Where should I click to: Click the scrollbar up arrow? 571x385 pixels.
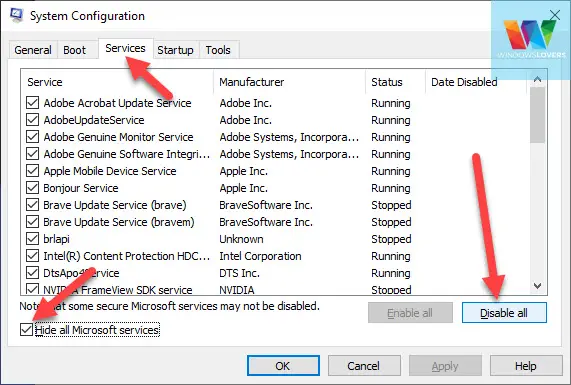(x=537, y=79)
